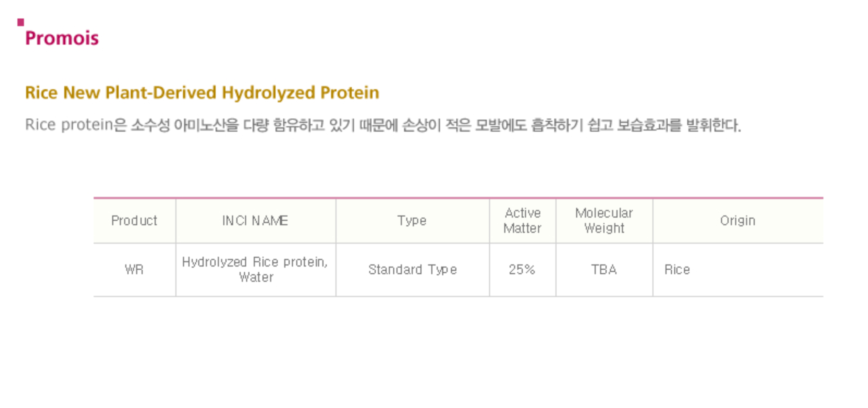Viewport: 868px width, 408px height.
Task: Click the pink top border of the table
Action: point(458,198)
